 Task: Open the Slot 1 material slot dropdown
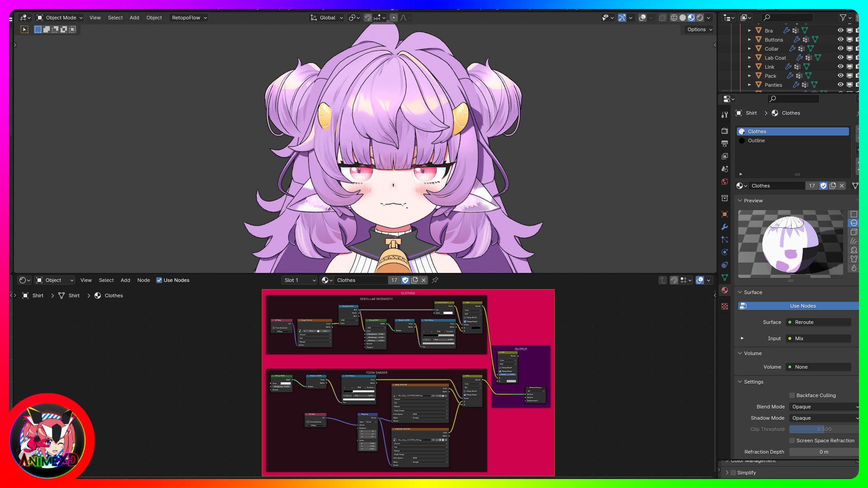tap(299, 280)
